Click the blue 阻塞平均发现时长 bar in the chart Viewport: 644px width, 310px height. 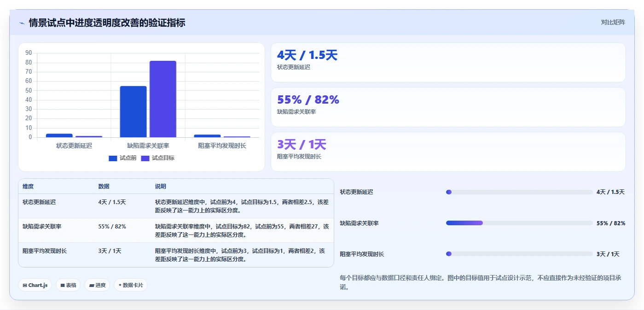[208, 136]
